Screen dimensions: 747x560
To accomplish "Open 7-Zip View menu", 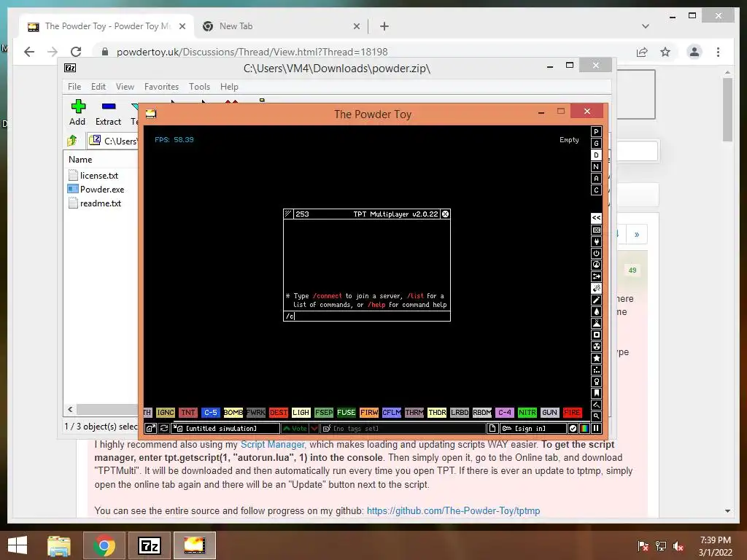I will [125, 87].
